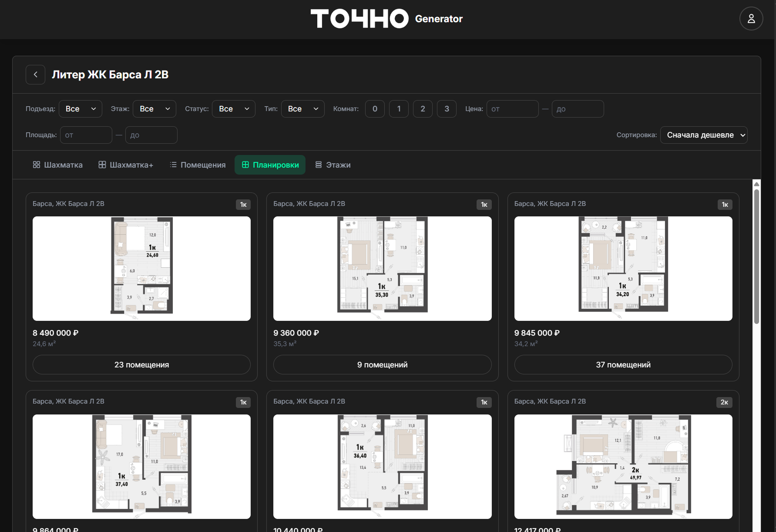Toggle room filter 2
This screenshot has width=776, height=532.
[x=423, y=109]
